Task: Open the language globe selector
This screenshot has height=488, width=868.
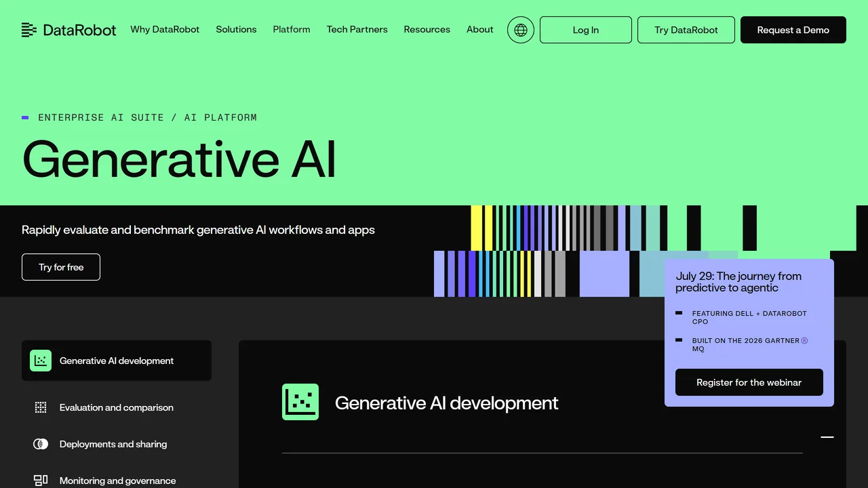Action: (x=521, y=30)
